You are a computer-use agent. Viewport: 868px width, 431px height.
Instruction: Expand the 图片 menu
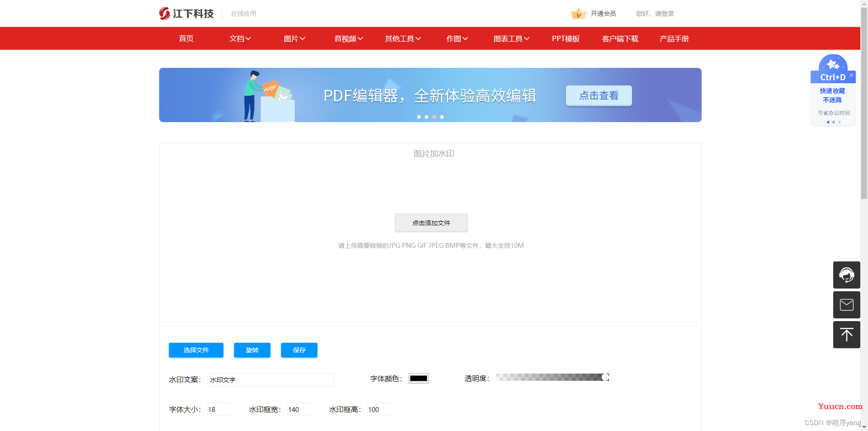click(294, 39)
